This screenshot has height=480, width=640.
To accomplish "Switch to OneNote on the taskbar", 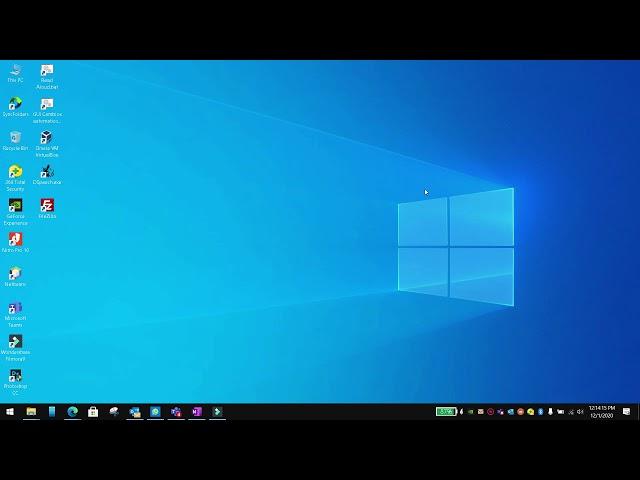I will [x=197, y=411].
